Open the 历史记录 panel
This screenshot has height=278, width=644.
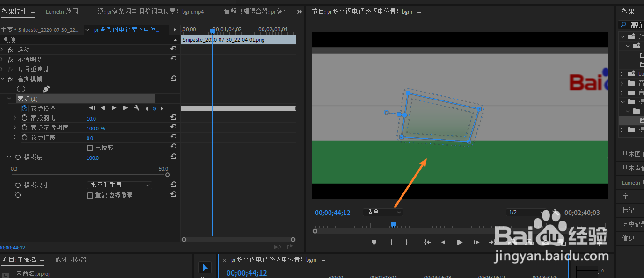[x=633, y=224]
